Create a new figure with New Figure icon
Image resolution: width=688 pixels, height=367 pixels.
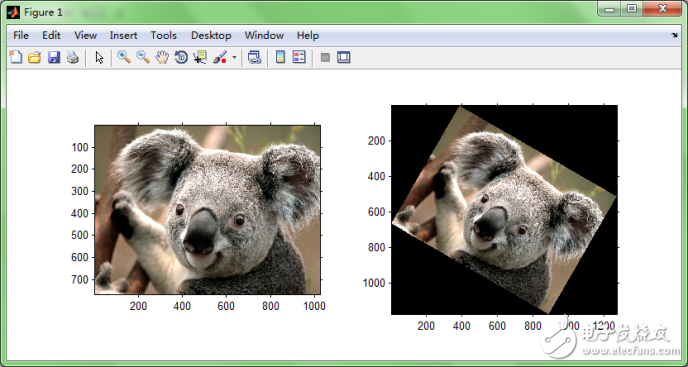coord(16,58)
